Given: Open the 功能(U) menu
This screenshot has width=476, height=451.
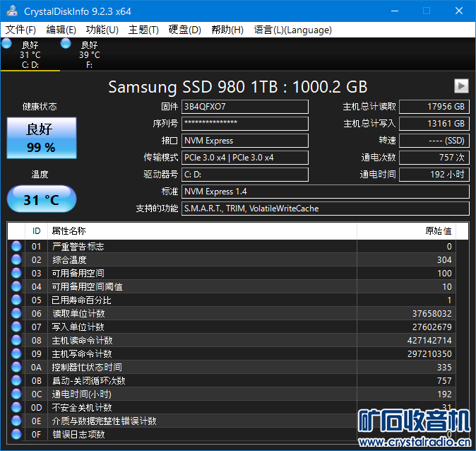Looking at the screenshot, I should pos(102,30).
